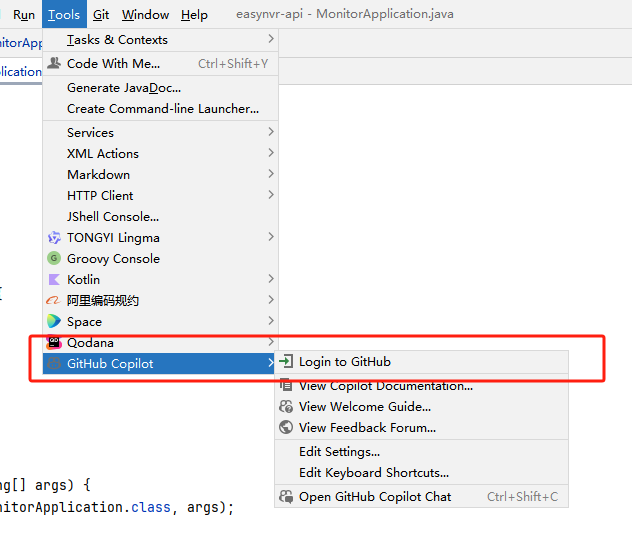
Task: Expand the TONGYI Lingma submenu arrow
Action: (x=271, y=237)
